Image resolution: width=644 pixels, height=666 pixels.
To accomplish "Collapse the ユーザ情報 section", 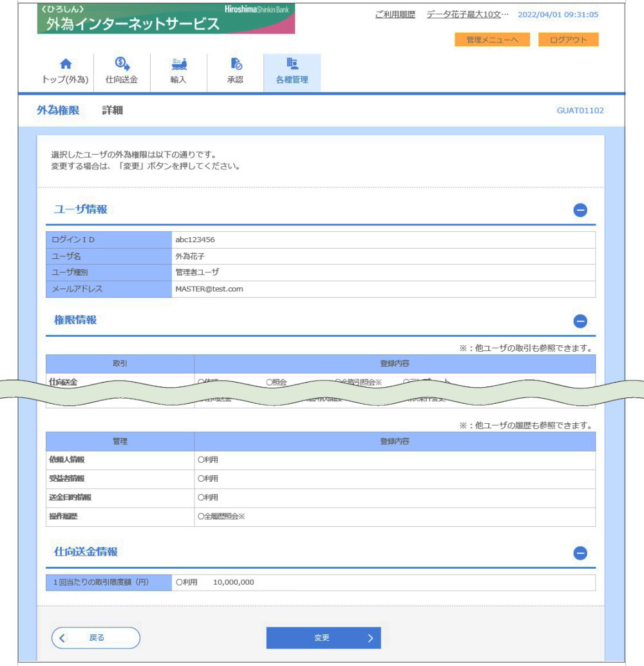I will click(580, 210).
